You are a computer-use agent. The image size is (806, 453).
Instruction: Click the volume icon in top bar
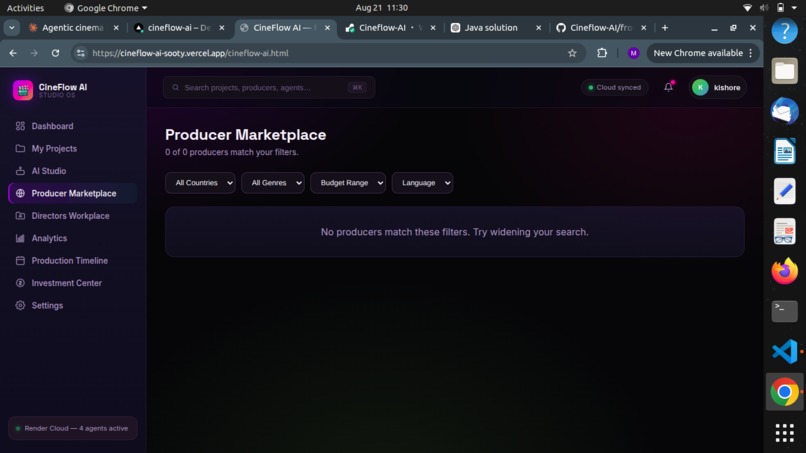(764, 8)
